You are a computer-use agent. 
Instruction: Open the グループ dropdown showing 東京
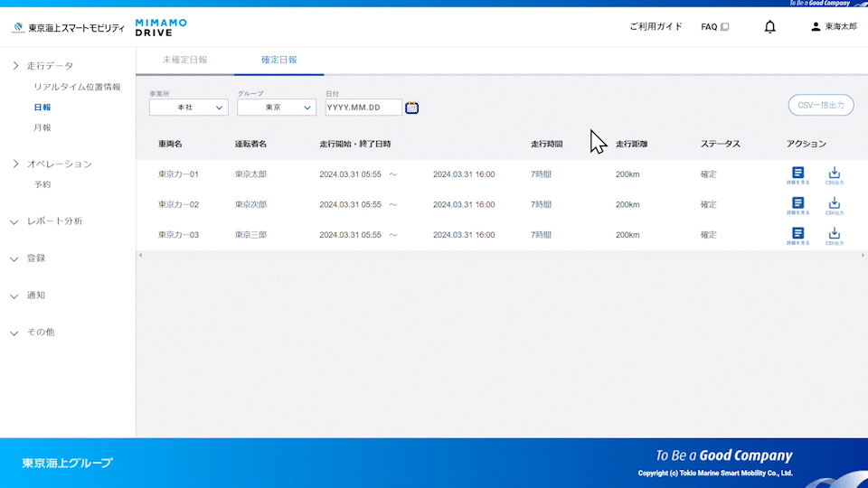[x=277, y=108]
